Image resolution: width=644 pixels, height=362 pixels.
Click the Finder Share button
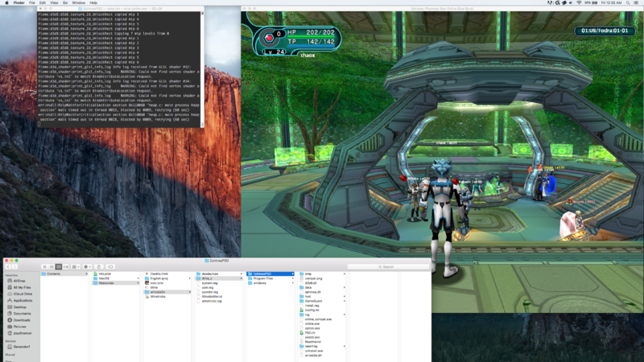pyautogui.click(x=98, y=267)
